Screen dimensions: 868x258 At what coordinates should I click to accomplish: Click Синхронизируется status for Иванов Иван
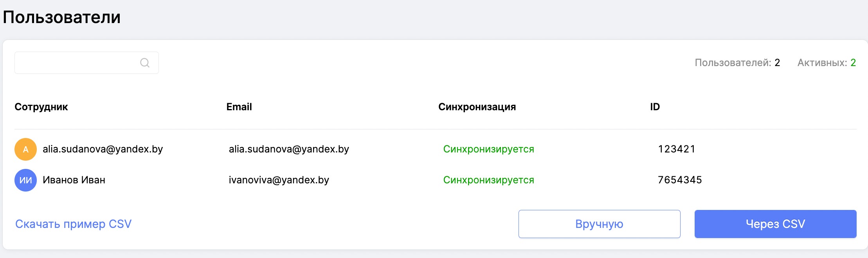coord(488,180)
